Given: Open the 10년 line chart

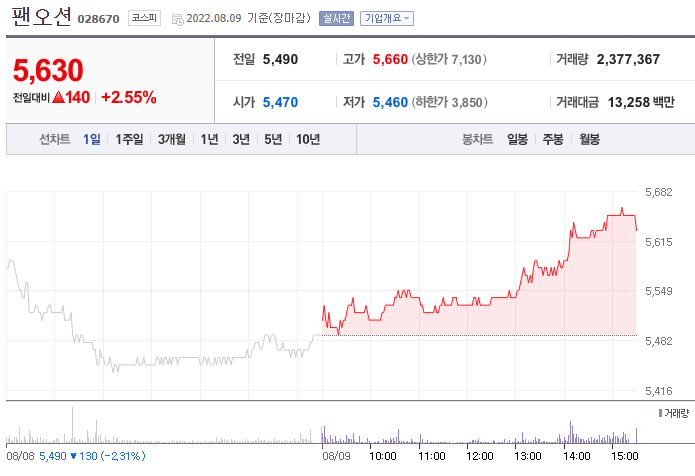Looking at the screenshot, I should (x=308, y=139).
